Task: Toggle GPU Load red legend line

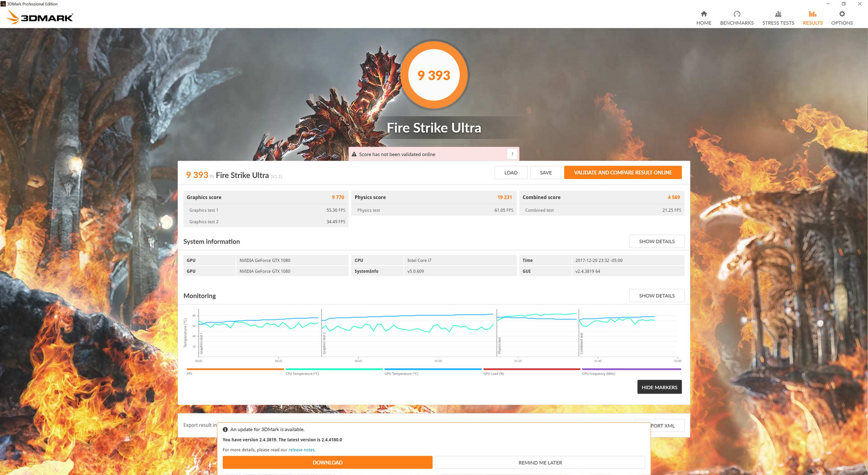Action: pos(532,369)
